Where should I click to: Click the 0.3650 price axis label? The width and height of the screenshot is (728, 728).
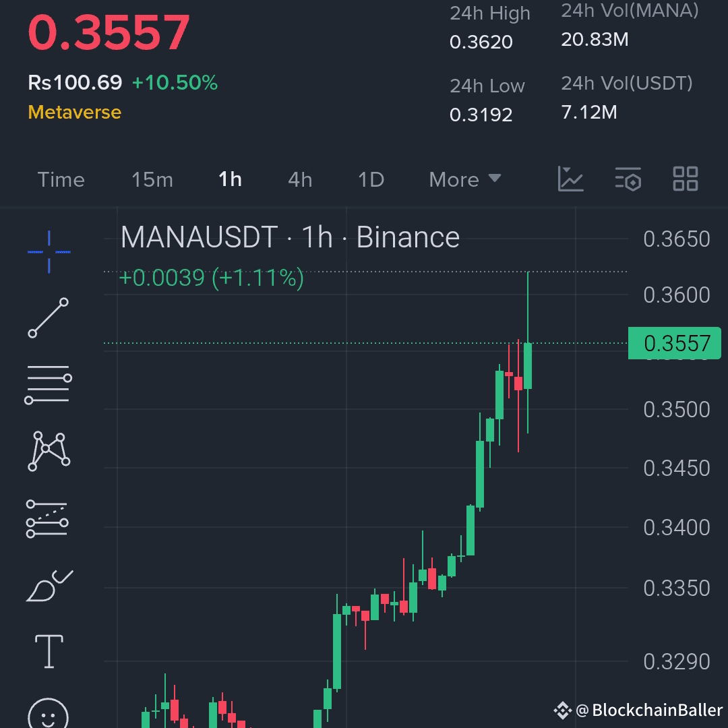click(677, 239)
